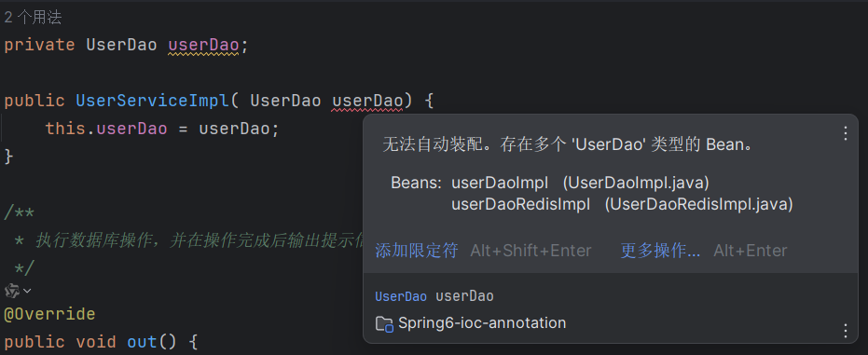Expand the dropdown arrow next to the AI icon
Screen dimensions: 868x355
tap(27, 291)
